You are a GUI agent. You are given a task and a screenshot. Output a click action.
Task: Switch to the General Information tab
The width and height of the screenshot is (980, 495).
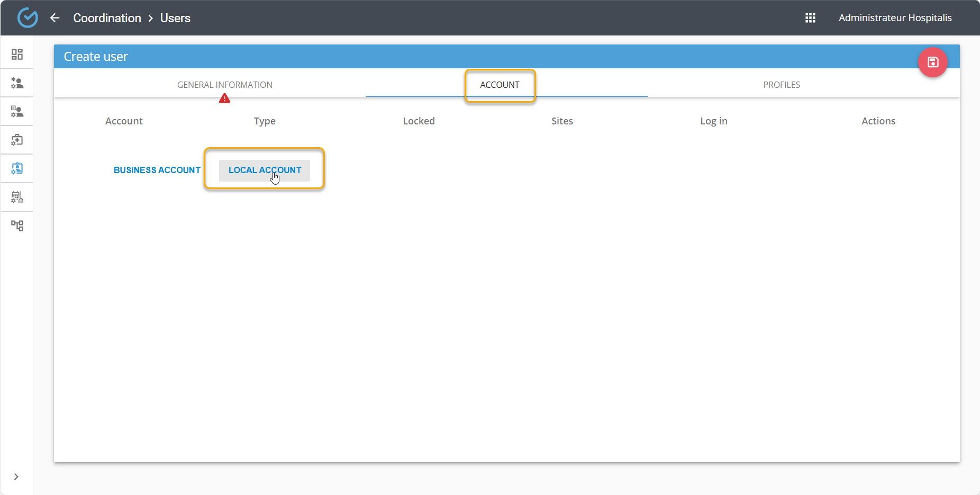pyautogui.click(x=224, y=85)
